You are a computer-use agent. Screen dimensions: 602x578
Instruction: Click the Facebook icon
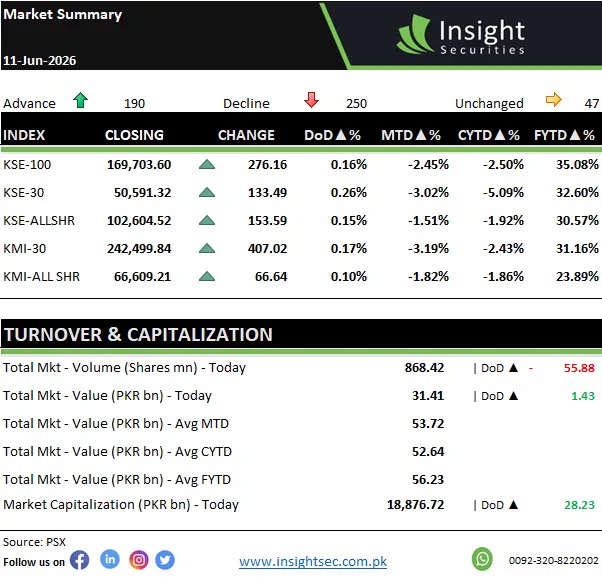(x=79, y=560)
